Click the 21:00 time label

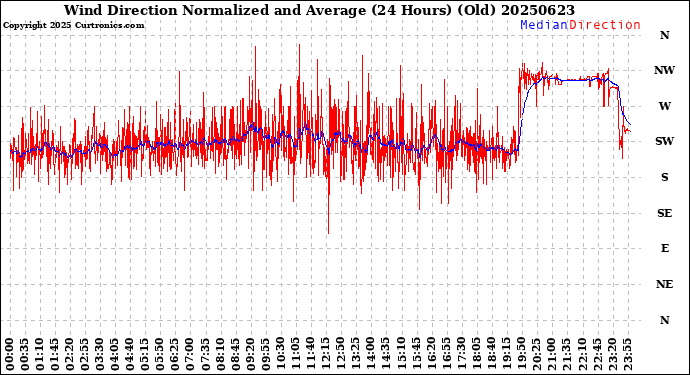[x=551, y=354]
